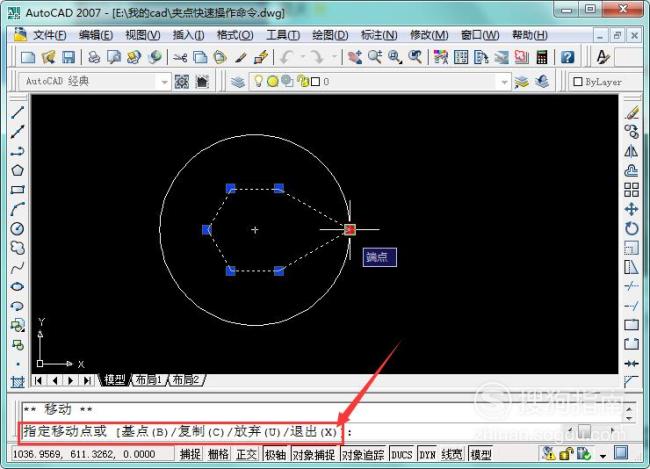Click the red hot grip on hexagon

pos(350,229)
